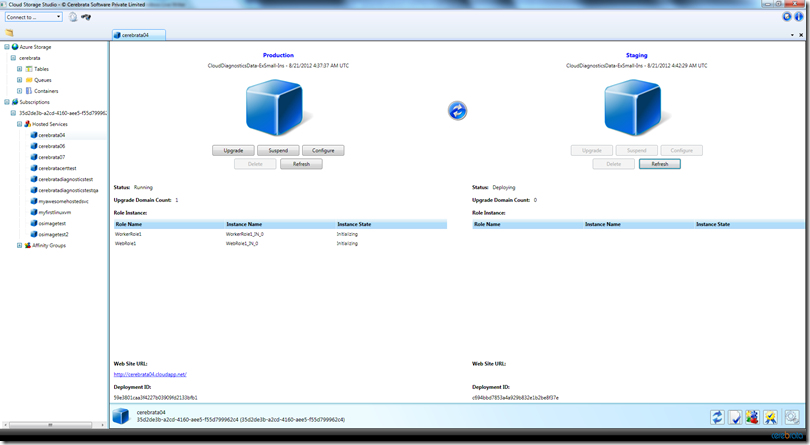Expand the Affinity Groups node

click(x=19, y=245)
